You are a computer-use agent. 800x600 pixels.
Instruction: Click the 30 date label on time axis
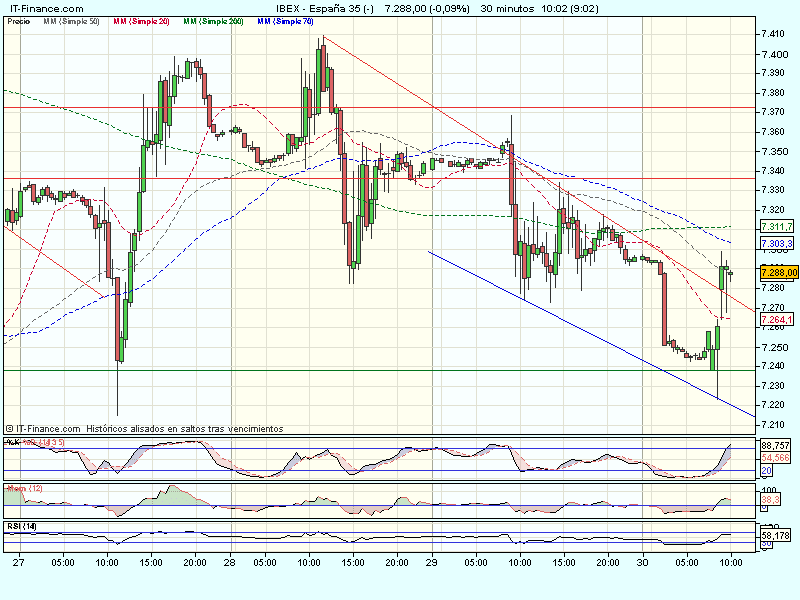tap(642, 563)
